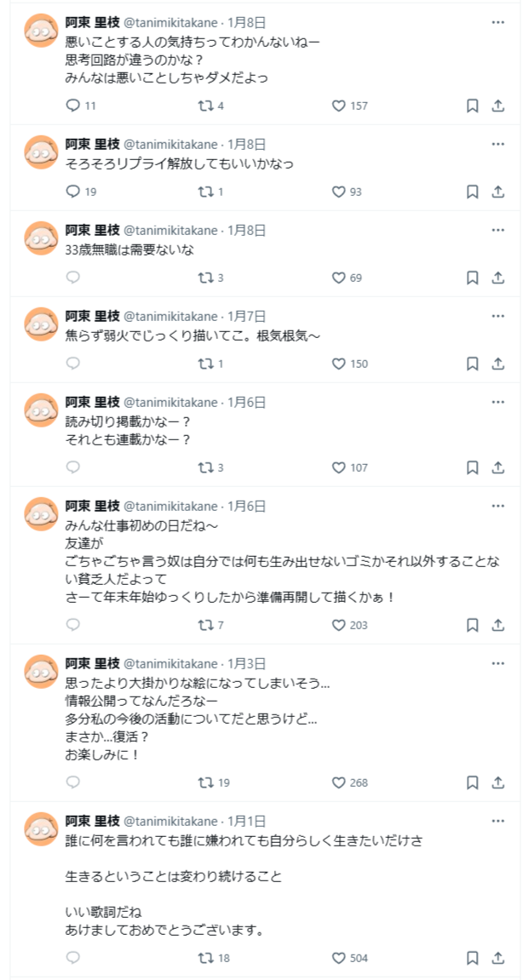Bookmark the 悪いことする人 tweet
Screen dimensions: 529x980
point(472,106)
